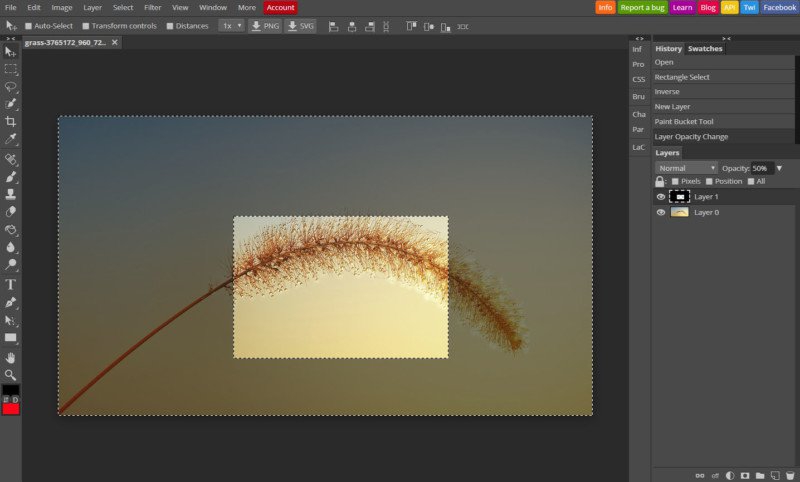
Task: Activate the Eyedropper tool
Action: pos(11,138)
